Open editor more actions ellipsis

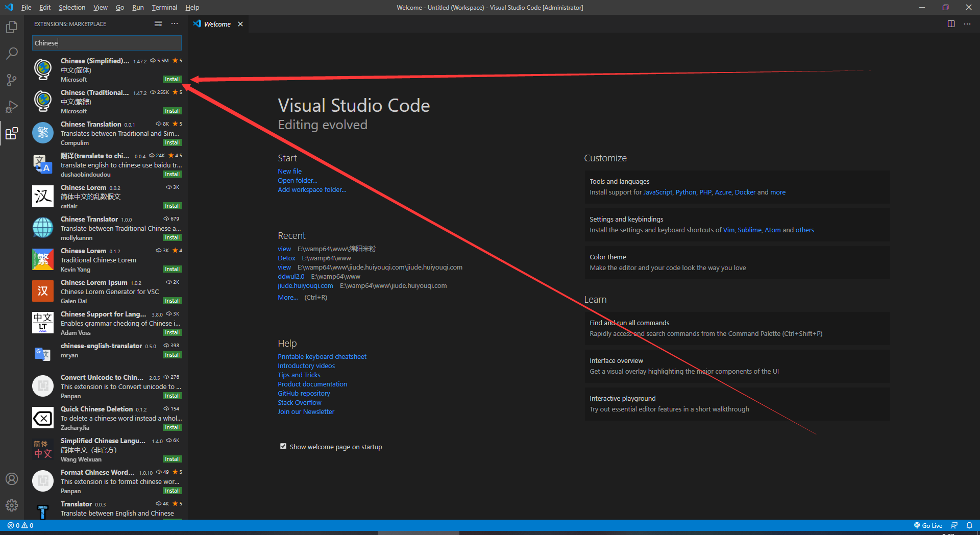pos(967,24)
